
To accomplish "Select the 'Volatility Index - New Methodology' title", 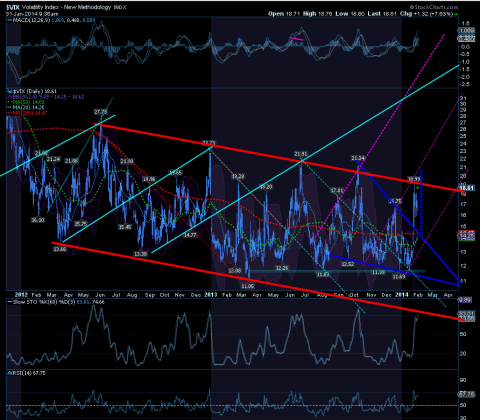I will (67, 7).
